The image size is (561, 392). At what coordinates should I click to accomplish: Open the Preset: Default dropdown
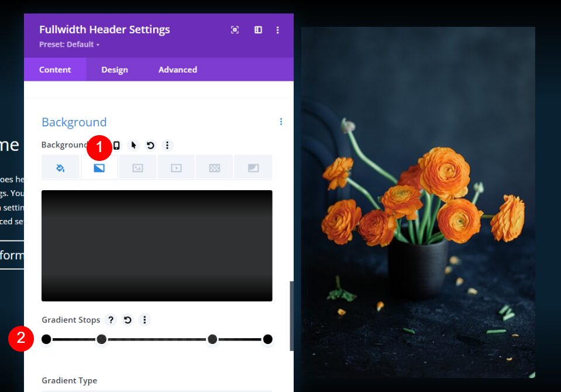coord(70,44)
